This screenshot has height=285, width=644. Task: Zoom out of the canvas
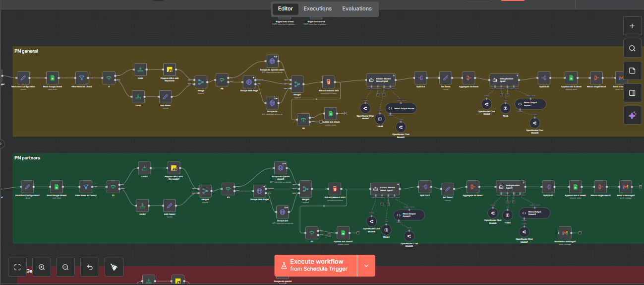[x=65, y=267]
